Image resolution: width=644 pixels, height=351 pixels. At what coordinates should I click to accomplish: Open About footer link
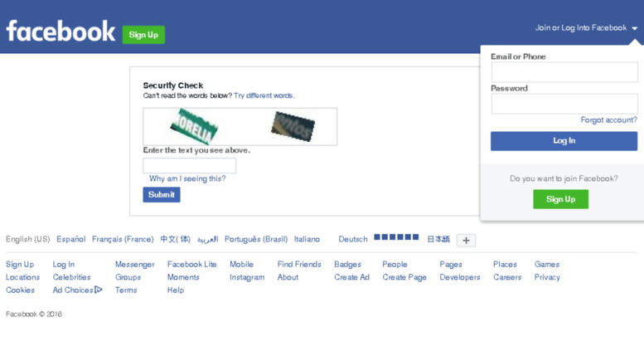[288, 277]
